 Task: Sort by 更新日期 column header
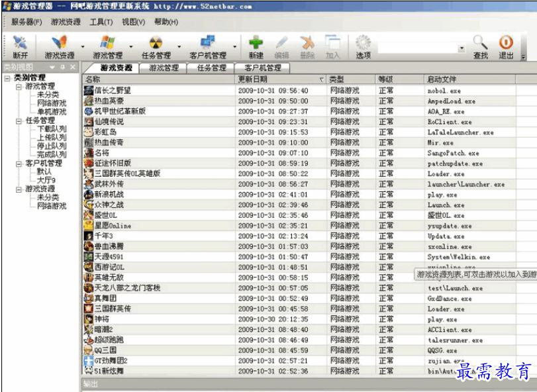pos(281,79)
